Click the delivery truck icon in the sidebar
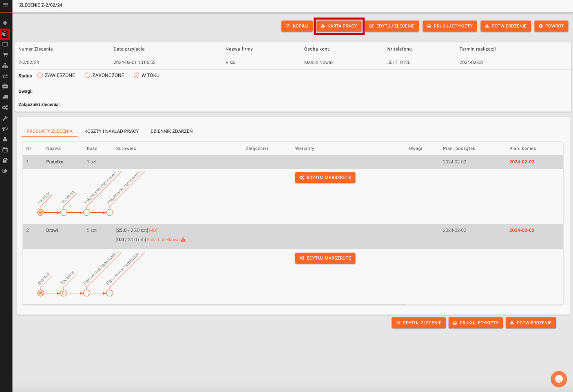The image size is (573, 392). point(5,97)
